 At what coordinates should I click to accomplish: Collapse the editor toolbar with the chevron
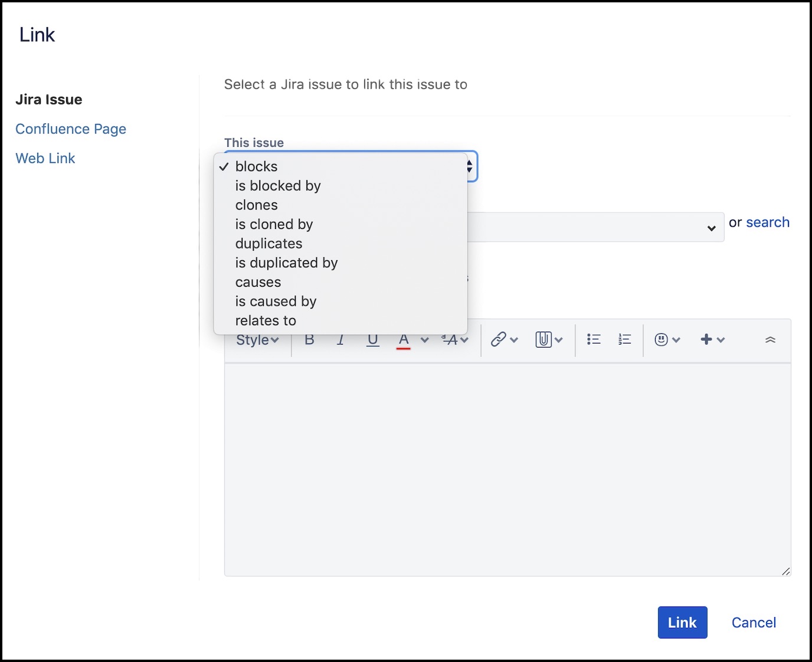[x=770, y=339]
